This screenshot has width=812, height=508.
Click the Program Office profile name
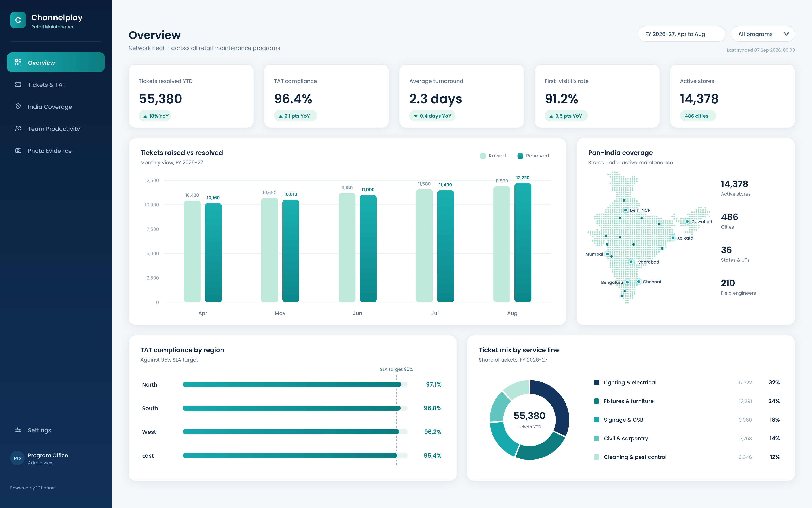coord(48,455)
